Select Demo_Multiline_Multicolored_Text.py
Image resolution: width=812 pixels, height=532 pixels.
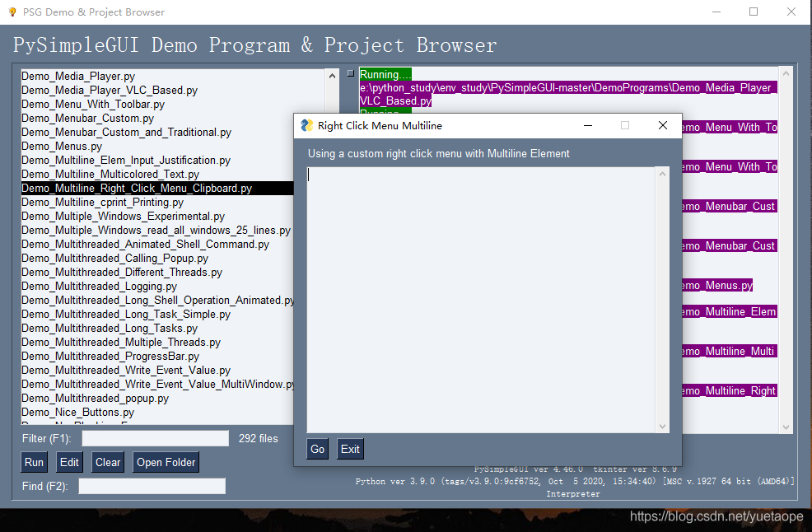110,174
